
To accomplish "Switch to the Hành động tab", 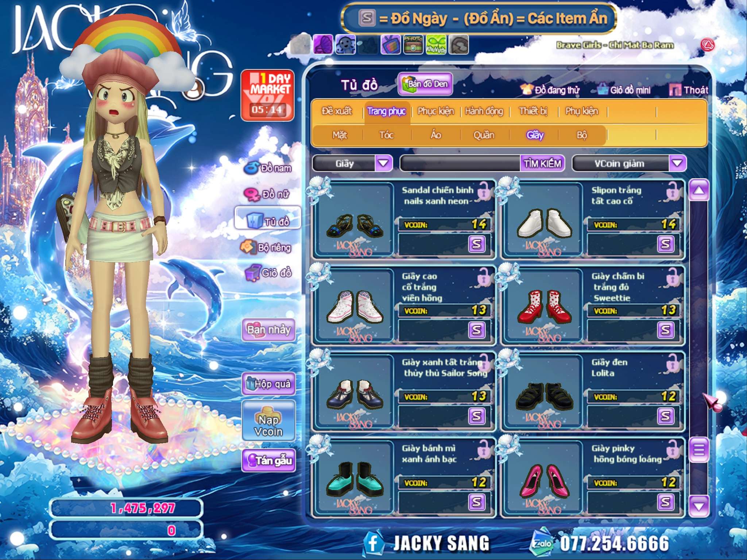I will 484,111.
